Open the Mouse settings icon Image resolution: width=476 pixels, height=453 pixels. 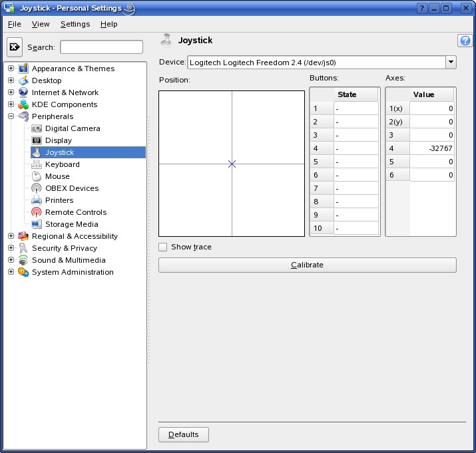[x=37, y=176]
